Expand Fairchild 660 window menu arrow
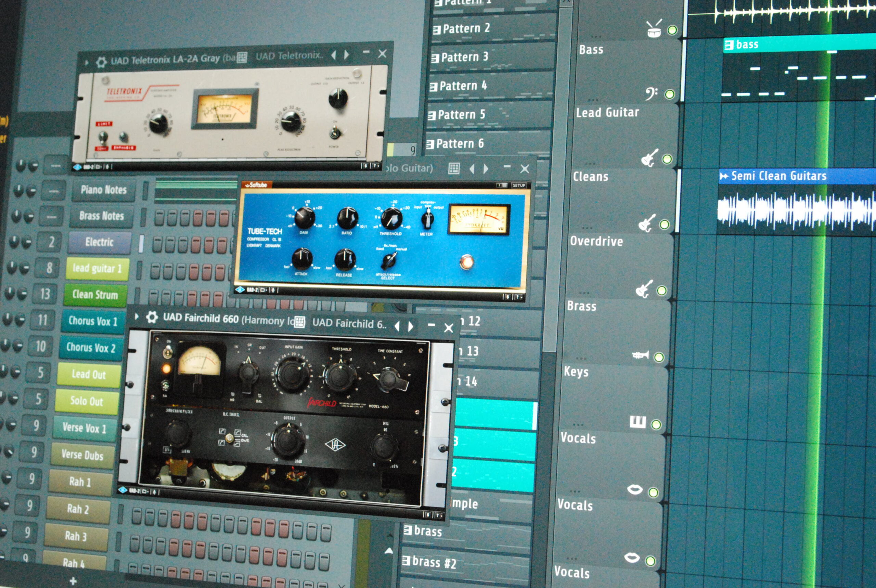 pyautogui.click(x=137, y=317)
